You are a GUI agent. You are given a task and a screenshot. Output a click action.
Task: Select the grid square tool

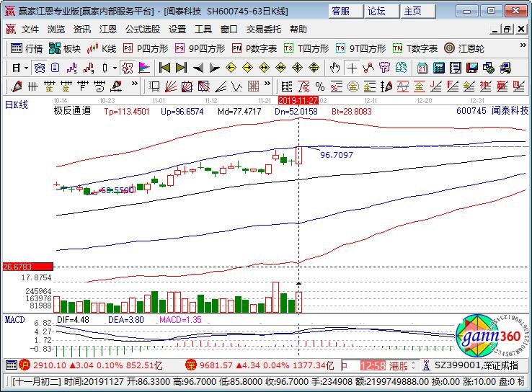254,86
